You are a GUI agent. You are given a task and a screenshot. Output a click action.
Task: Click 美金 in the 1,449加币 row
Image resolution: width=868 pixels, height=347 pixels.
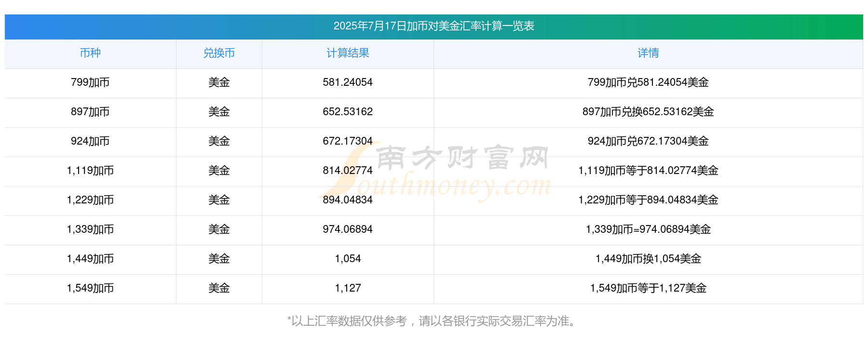219,259
